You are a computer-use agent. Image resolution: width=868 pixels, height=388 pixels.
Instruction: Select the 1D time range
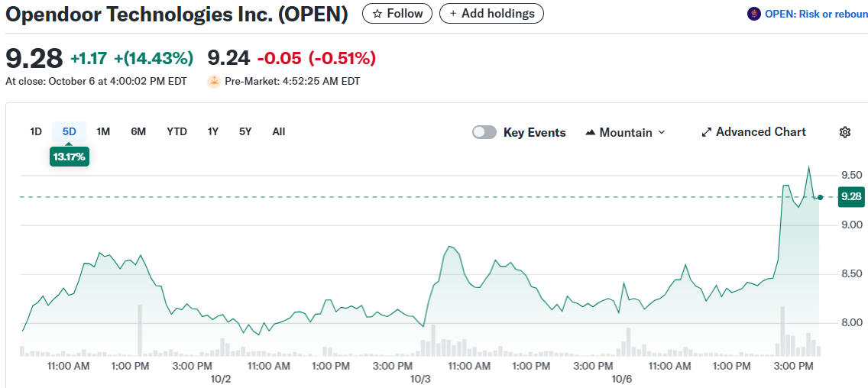pos(36,131)
